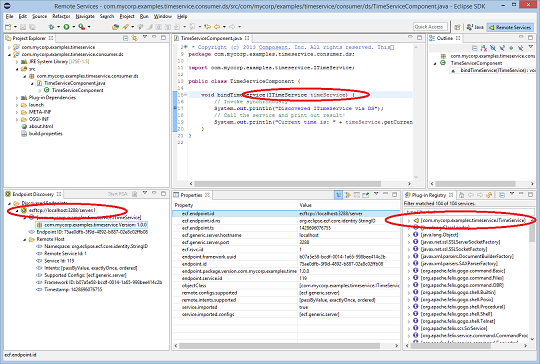Select the Plug-in Registry tab

pos(429,195)
